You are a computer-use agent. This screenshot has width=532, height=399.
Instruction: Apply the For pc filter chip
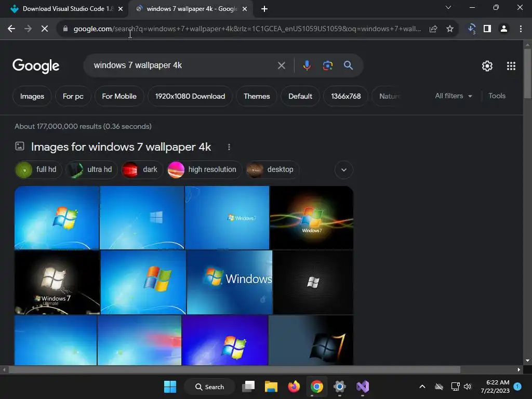[73, 96]
